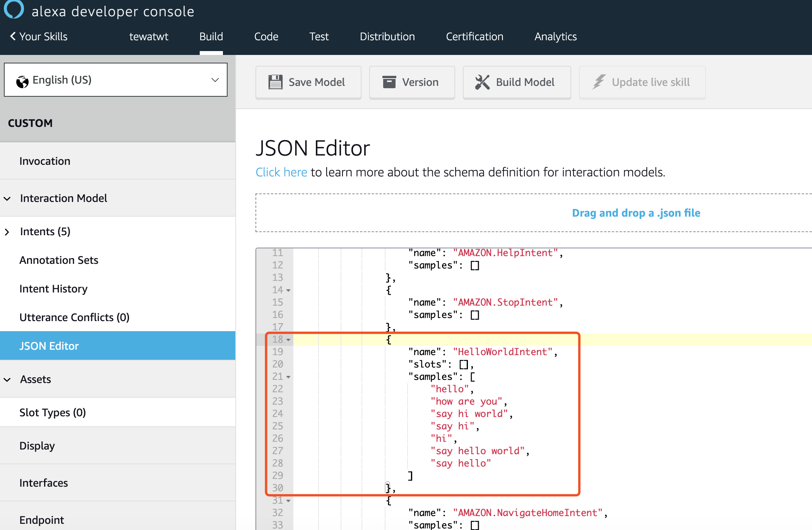Click the "slots" key on line 20
812x530 pixels.
pos(427,364)
